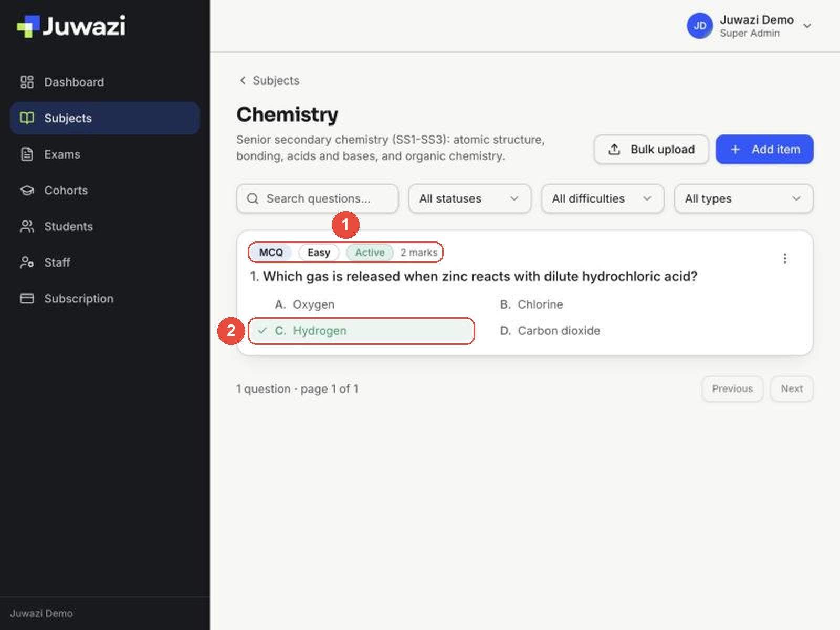Screen dimensions: 840x630
Task: Click the Cohorts graduation cap icon
Action: [27, 191]
